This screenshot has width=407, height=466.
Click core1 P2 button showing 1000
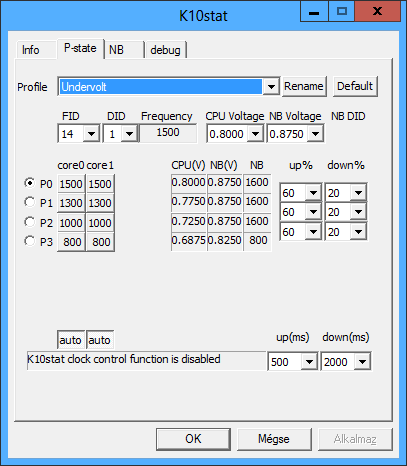coord(100,223)
